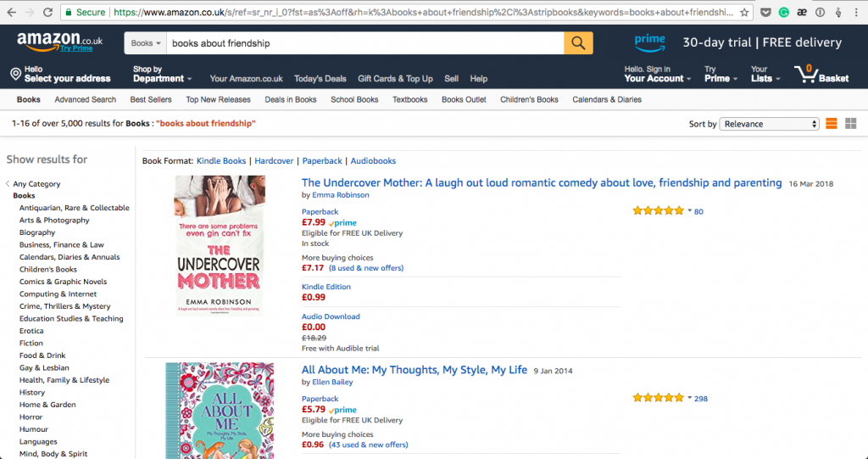Expand the Books search category dropdown
This screenshot has height=459, width=868.
point(146,43)
